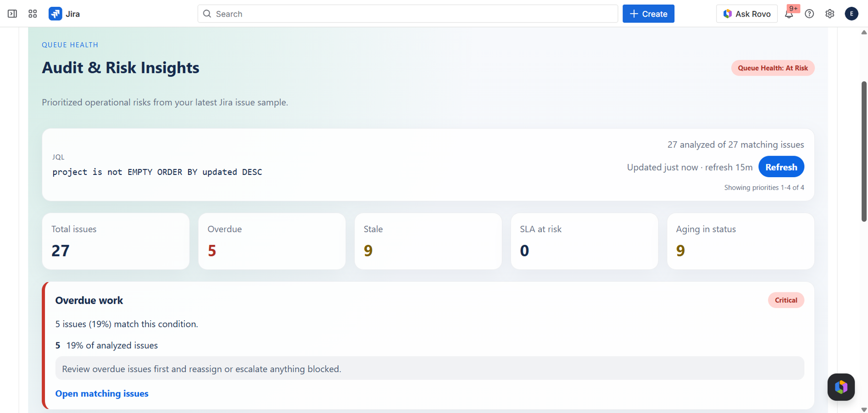Open matching issues for Overdue work
Image resolution: width=868 pixels, height=413 pixels.
(x=101, y=393)
